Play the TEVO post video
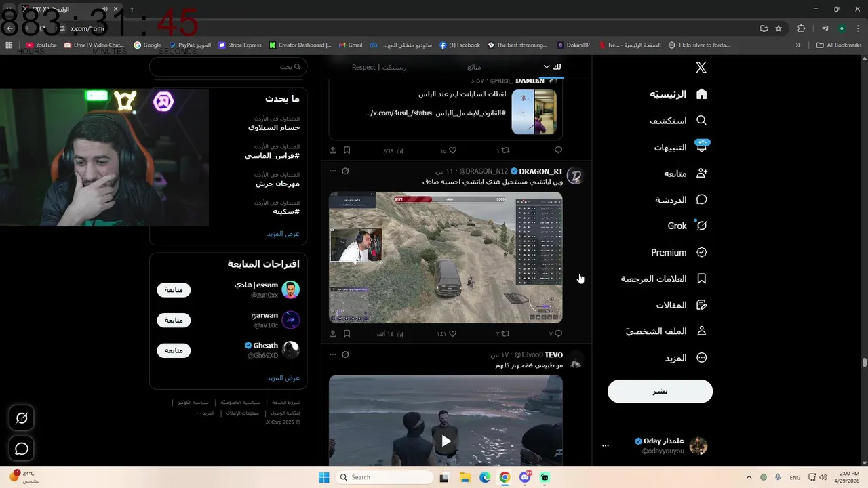Image resolution: width=868 pixels, height=488 pixels. click(446, 441)
